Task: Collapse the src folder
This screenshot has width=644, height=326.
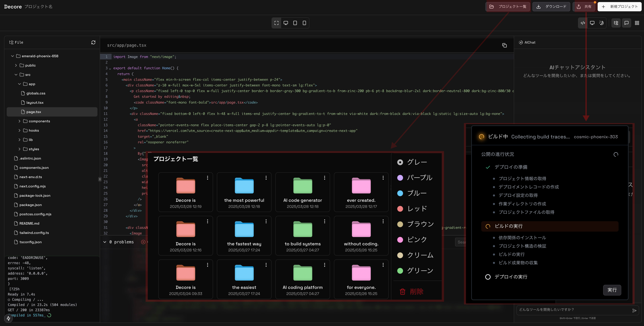Action: pyautogui.click(x=16, y=75)
